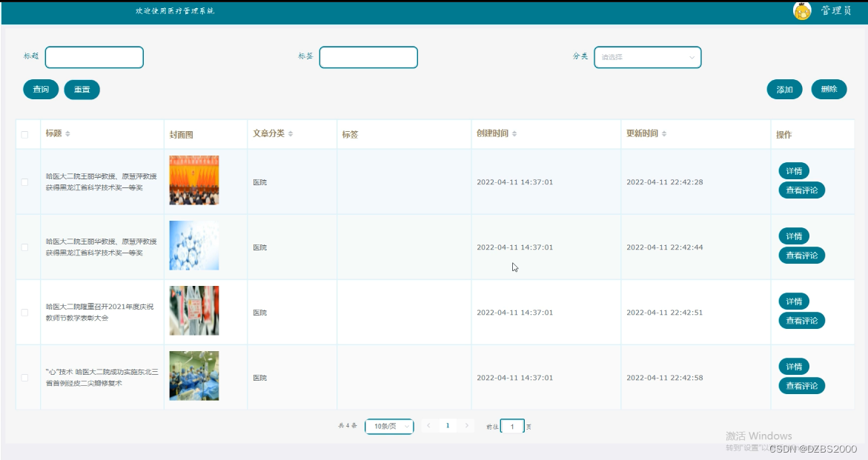The width and height of the screenshot is (868, 460).
Task: Sort by 文章分类 column arrows
Action: [x=291, y=134]
